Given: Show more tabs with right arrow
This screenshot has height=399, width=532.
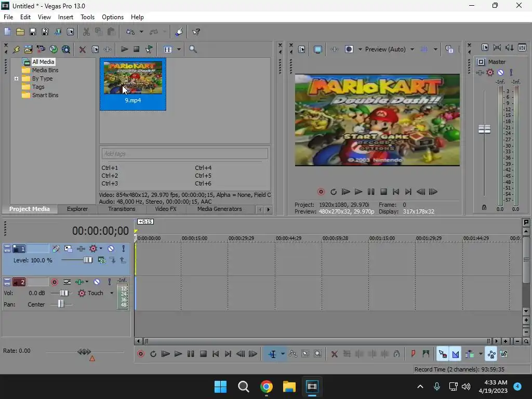Looking at the screenshot, I should pos(269,210).
